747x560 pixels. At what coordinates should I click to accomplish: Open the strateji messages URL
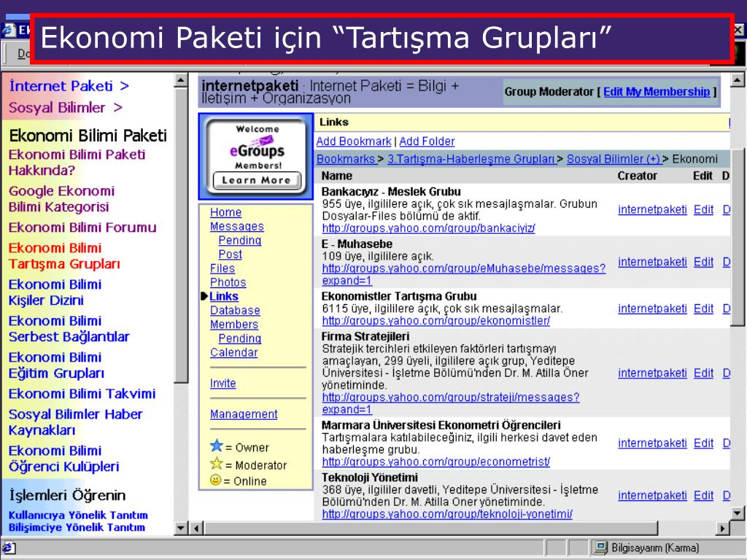coord(451,403)
